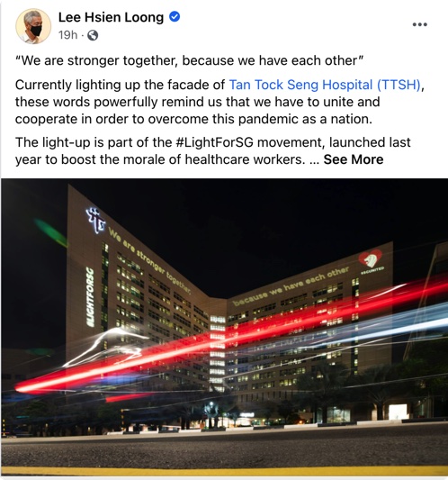This screenshot has width=448, height=480.
Task: Click the #LightForSG hashtag in the post text
Action: click(x=215, y=142)
